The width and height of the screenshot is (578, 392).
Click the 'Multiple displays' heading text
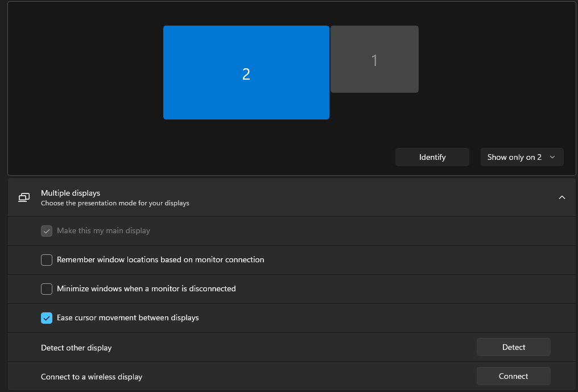[x=71, y=193]
